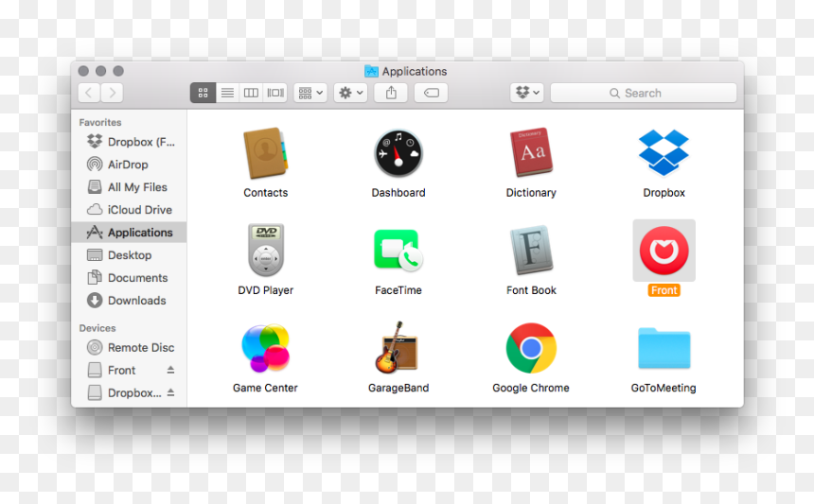Click the Applications folder title icon

pyautogui.click(x=371, y=71)
